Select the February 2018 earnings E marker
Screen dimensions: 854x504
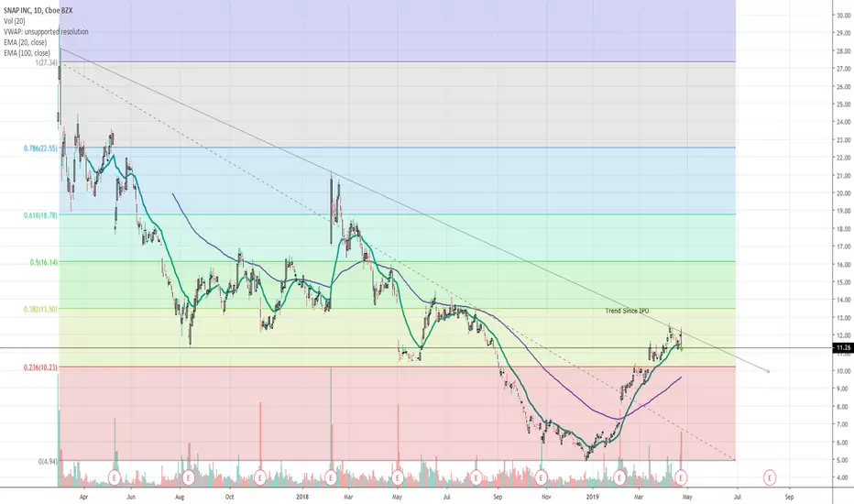(331, 477)
